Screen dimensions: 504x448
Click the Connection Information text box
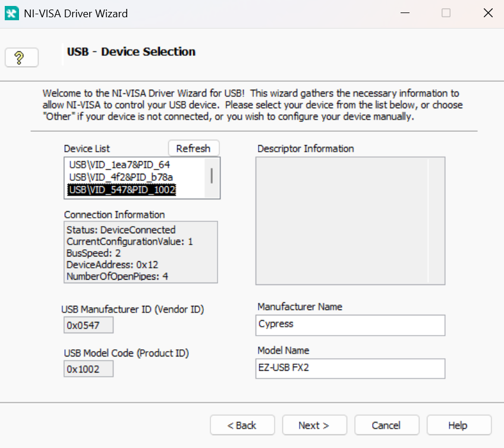coord(141,252)
